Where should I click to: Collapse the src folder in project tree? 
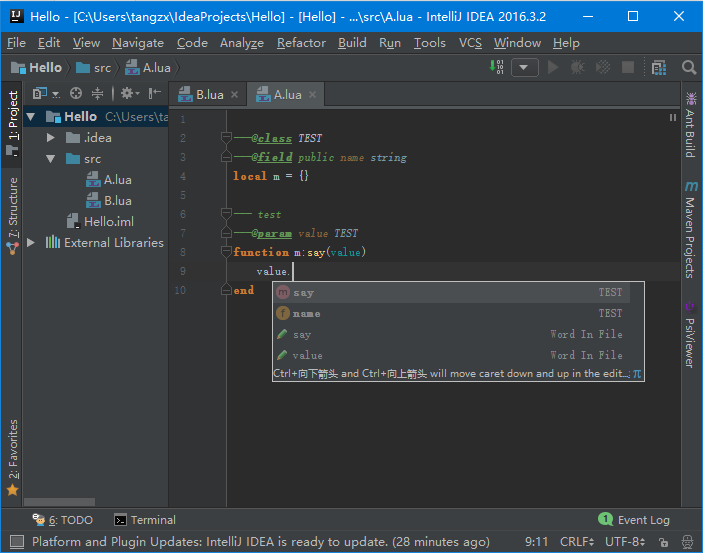[51, 158]
